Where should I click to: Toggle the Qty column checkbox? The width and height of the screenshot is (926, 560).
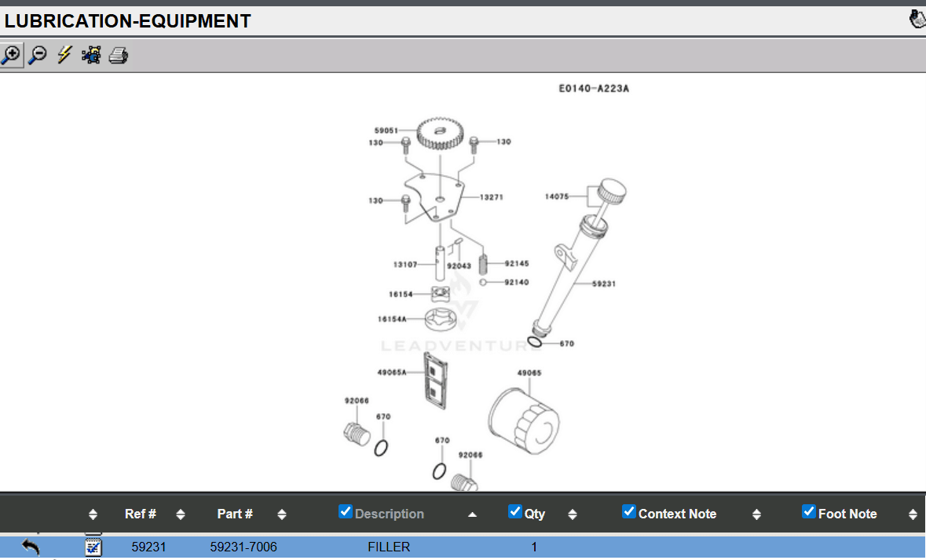pyautogui.click(x=515, y=512)
